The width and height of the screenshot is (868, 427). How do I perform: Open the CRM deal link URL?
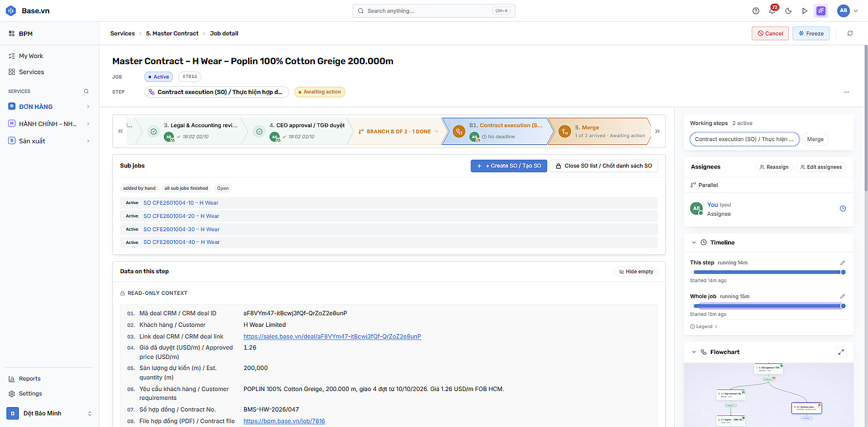coord(332,336)
